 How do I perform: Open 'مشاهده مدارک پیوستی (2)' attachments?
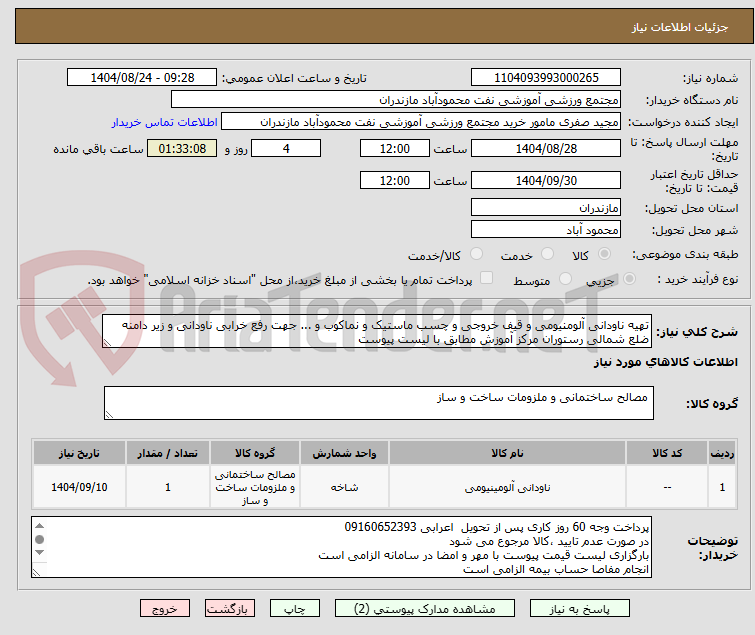(x=425, y=609)
